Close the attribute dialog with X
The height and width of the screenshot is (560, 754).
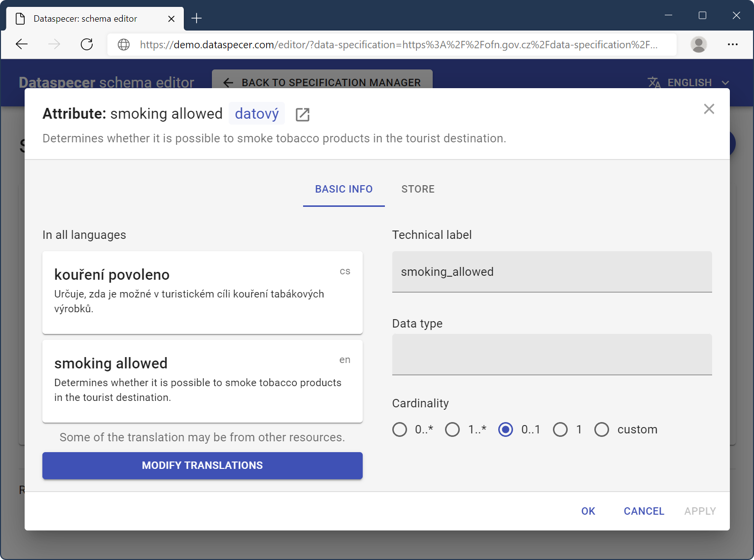[709, 109]
